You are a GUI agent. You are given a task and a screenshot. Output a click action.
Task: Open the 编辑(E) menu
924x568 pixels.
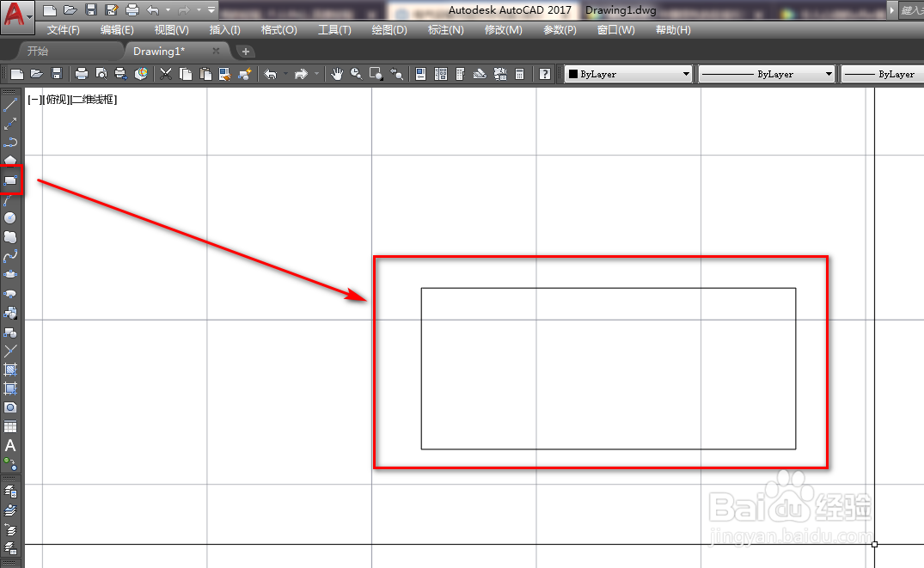[x=117, y=30]
